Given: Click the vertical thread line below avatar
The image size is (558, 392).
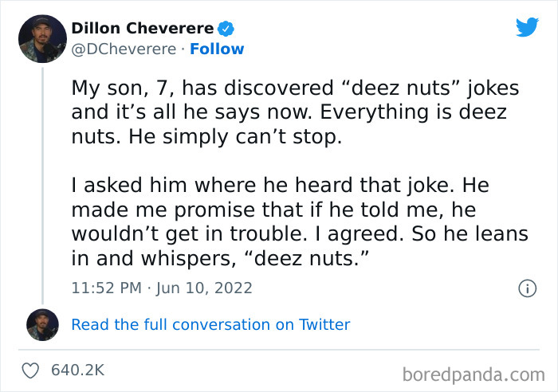Looking at the screenshot, I should coord(42,177).
